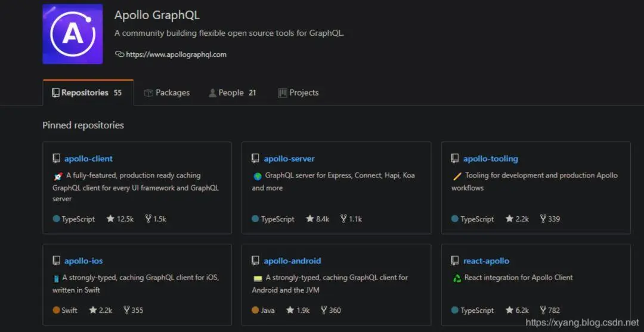Open the apollo-android repository link

coord(292,261)
